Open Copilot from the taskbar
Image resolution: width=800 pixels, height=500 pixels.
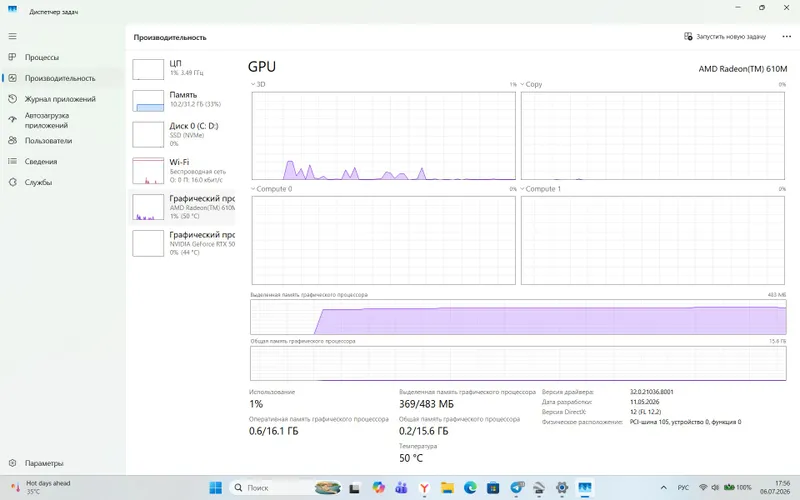point(378,488)
